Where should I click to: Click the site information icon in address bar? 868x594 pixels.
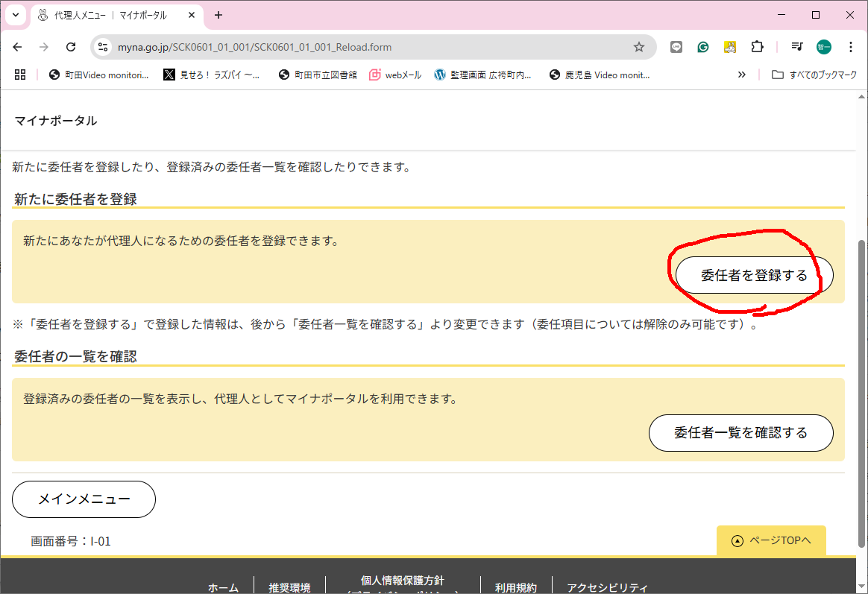(x=104, y=47)
